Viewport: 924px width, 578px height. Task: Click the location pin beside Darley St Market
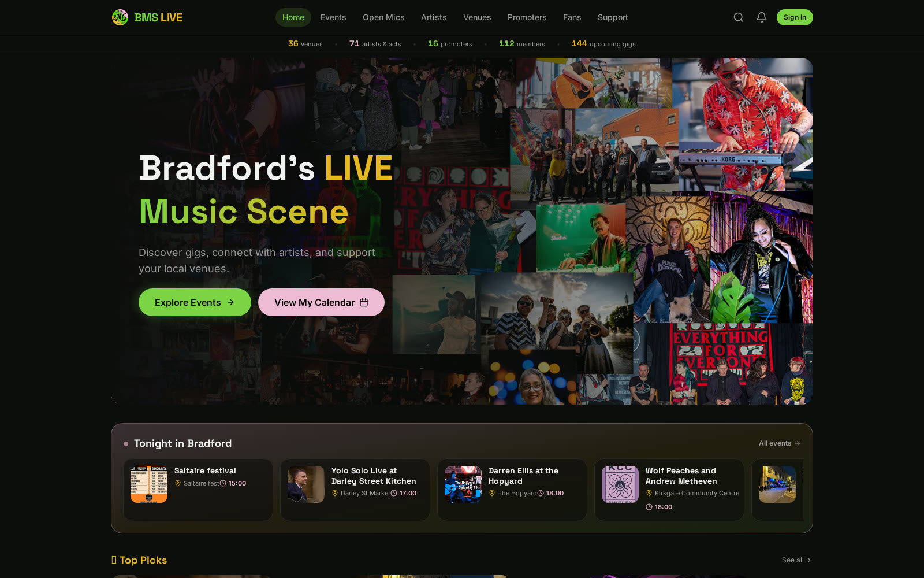[335, 493]
